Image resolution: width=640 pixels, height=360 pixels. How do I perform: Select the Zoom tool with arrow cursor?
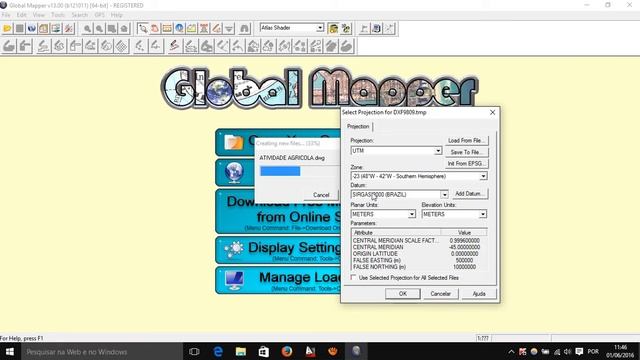click(x=143, y=29)
